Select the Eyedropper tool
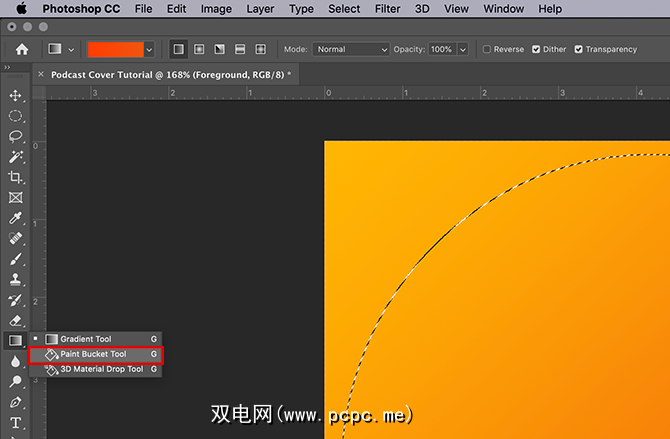 click(x=15, y=218)
